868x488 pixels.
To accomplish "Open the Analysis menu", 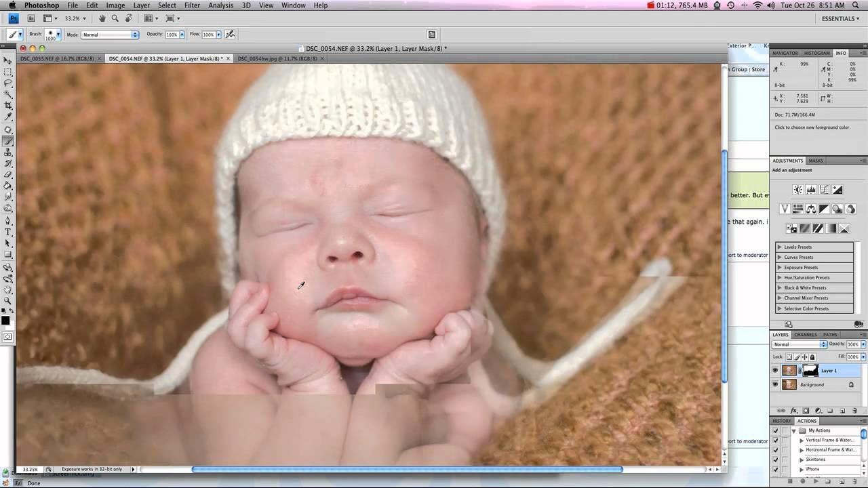I will (221, 5).
